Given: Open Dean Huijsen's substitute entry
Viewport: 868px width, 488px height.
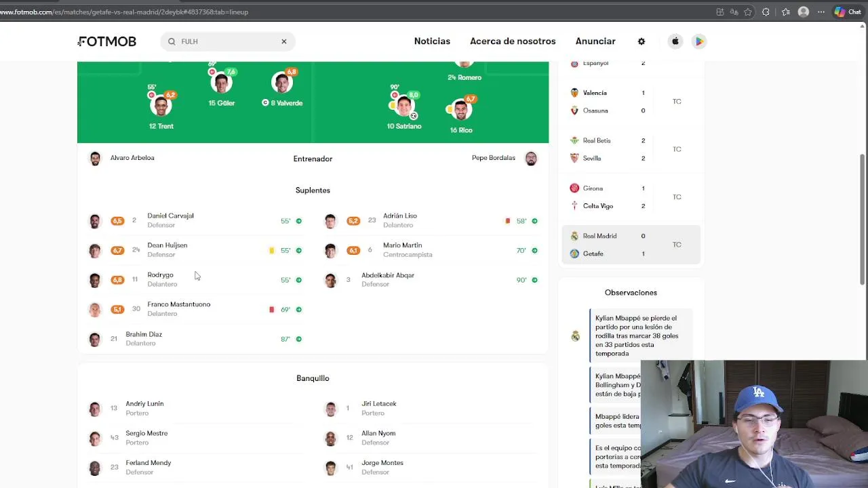Looking at the screenshot, I should point(195,250).
